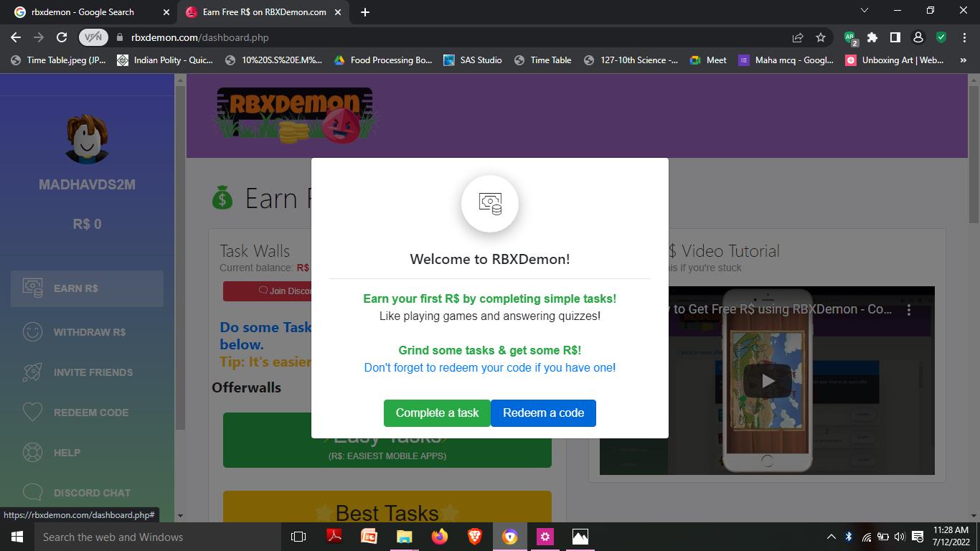Click the Redeem Code heart icon
Viewport: 980px width, 551px height.
[33, 413]
